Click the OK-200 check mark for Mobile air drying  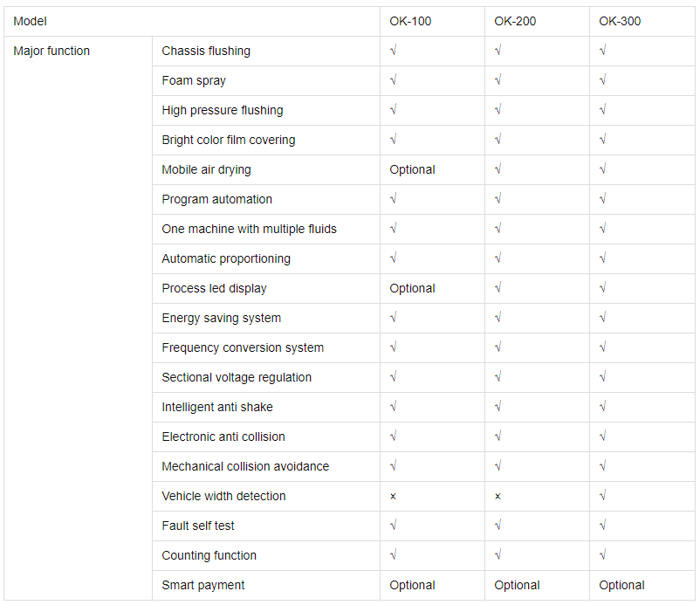pyautogui.click(x=498, y=169)
